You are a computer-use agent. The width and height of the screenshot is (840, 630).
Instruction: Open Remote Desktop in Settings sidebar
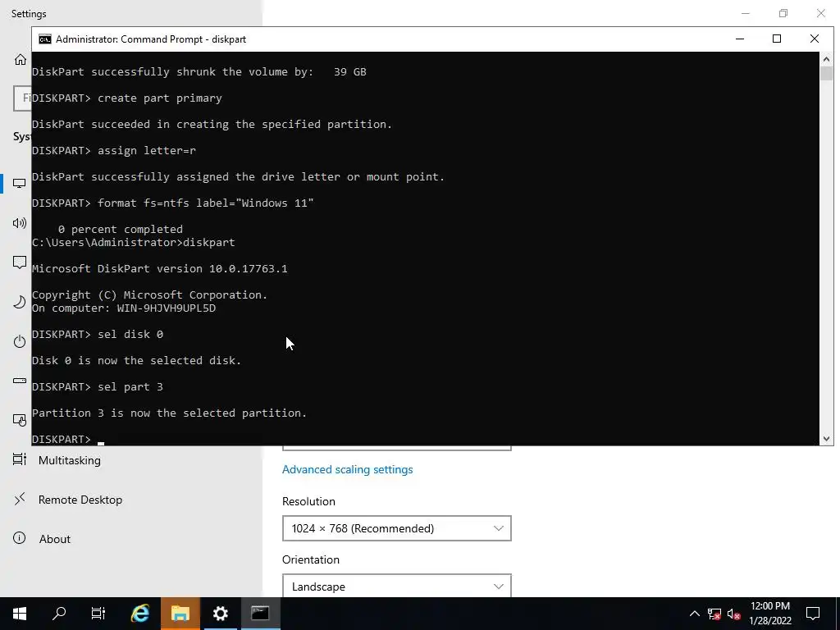(x=80, y=500)
